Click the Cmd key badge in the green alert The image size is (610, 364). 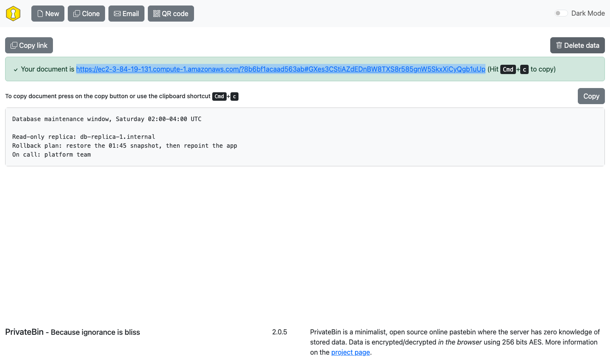coord(508,69)
